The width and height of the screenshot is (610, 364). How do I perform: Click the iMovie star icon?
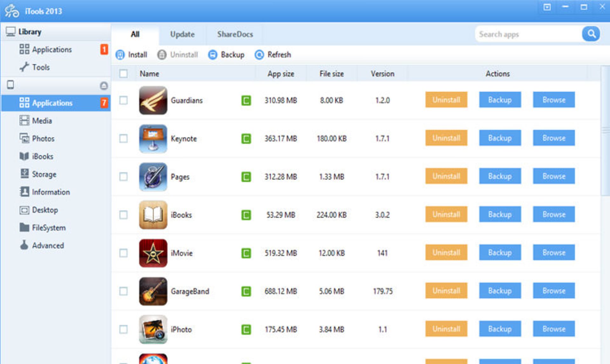pyautogui.click(x=153, y=253)
